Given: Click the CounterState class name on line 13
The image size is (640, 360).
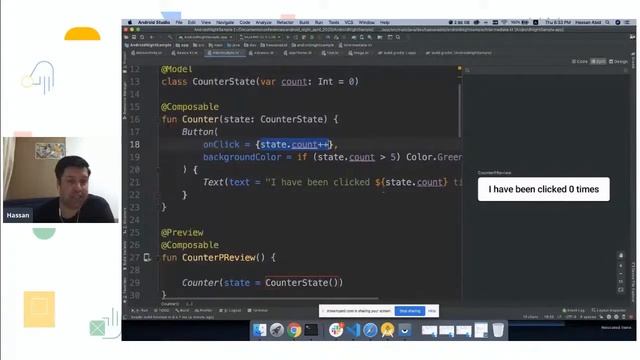Looking at the screenshot, I should (x=224, y=82).
